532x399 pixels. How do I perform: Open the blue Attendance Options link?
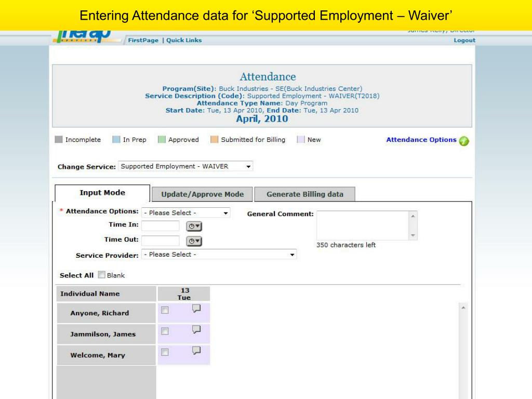coord(421,140)
